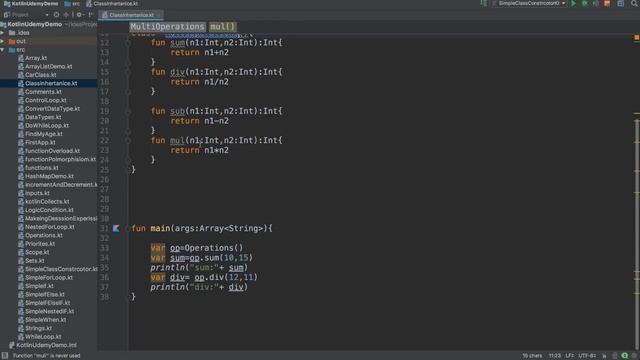
Task: Click the fold marker beside fun sum
Action: [x=128, y=42]
